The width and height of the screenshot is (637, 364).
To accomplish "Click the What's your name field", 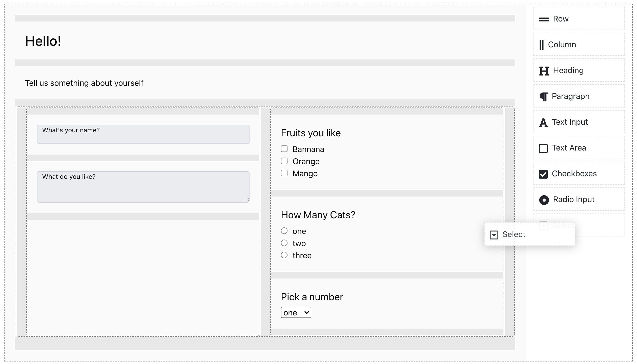I will coord(143,135).
